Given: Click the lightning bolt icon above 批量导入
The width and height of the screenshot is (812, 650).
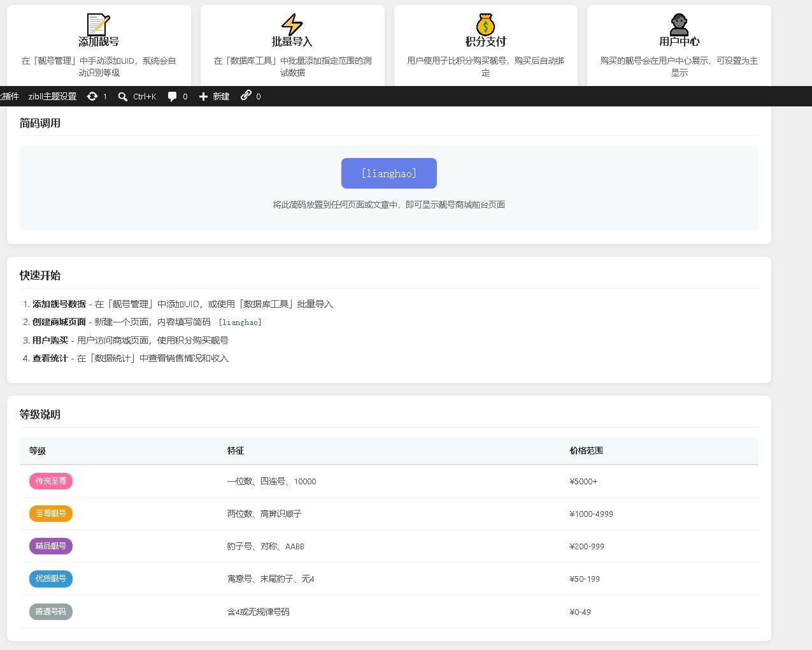Looking at the screenshot, I should pyautogui.click(x=292, y=24).
